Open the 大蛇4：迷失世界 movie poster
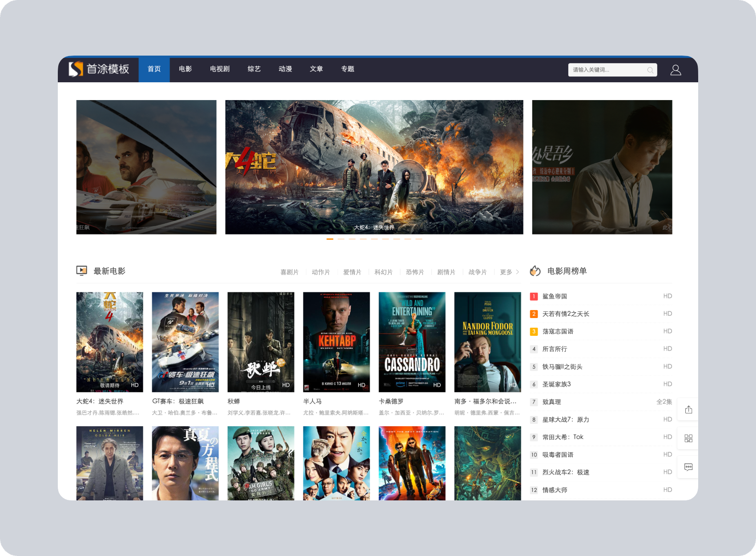 [110, 342]
